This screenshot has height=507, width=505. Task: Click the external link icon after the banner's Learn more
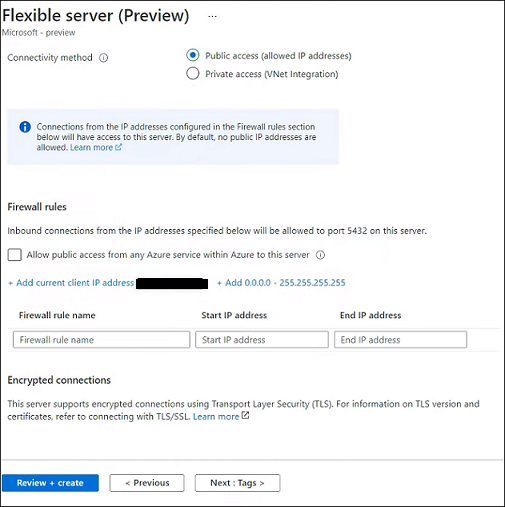[118, 147]
